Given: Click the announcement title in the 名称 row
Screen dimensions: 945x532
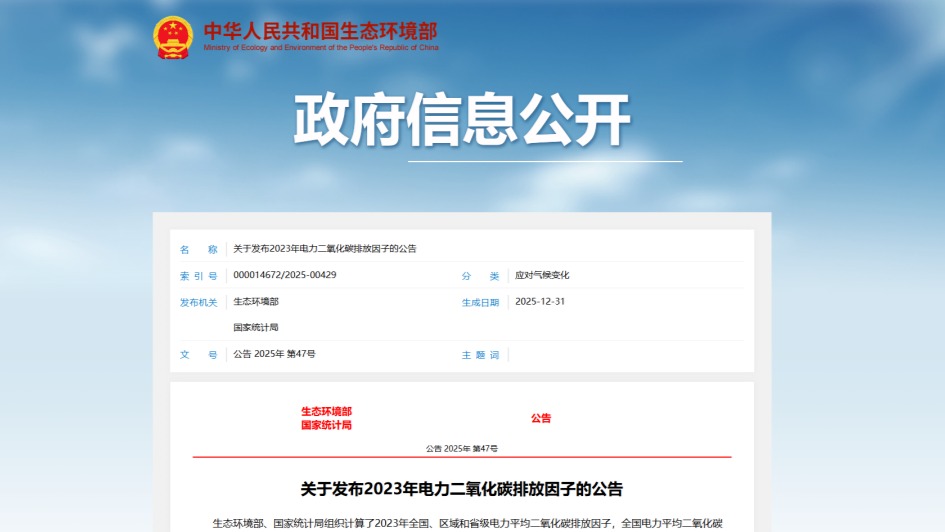Looking at the screenshot, I should [325, 249].
